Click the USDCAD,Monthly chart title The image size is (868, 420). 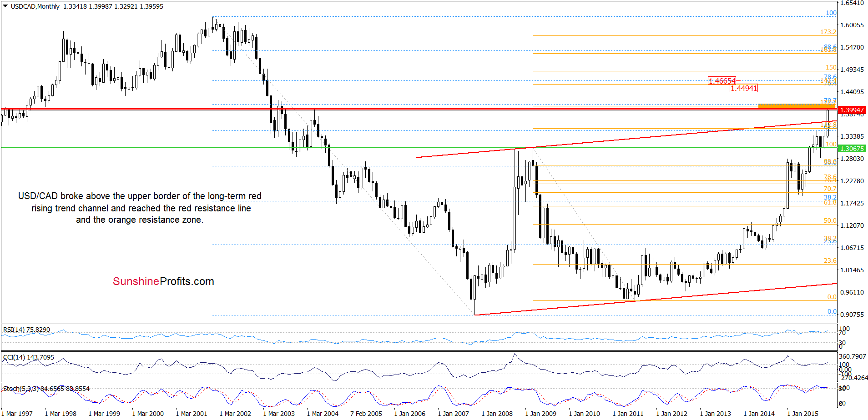(x=35, y=6)
